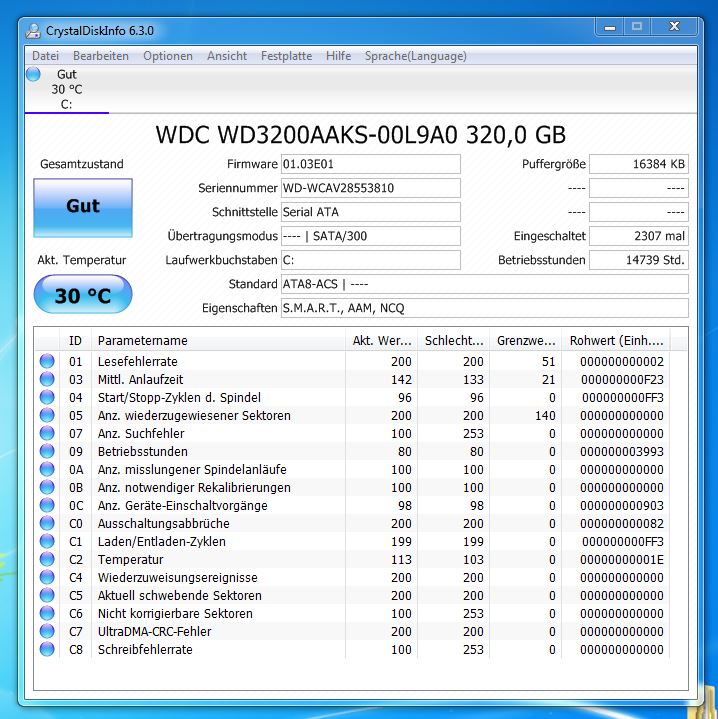This screenshot has width=718, height=719.
Task: Click the Gut health status button
Action: coord(83,208)
